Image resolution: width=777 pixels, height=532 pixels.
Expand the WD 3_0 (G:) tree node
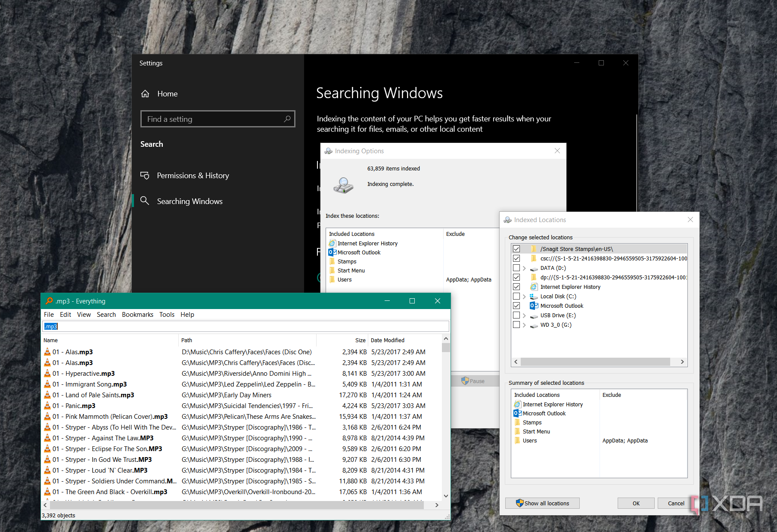coord(524,325)
